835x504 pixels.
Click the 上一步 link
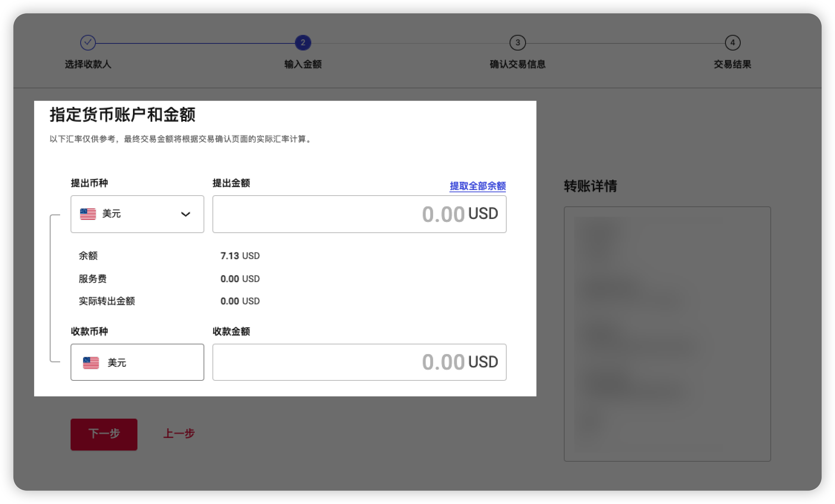179,433
